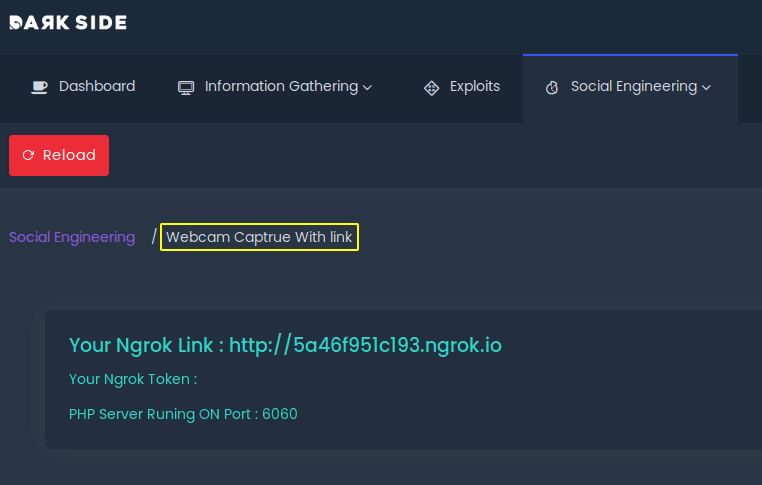Viewport: 762px width, 485px height.
Task: Click the Your Ngrok Token line
Action: [x=133, y=379]
